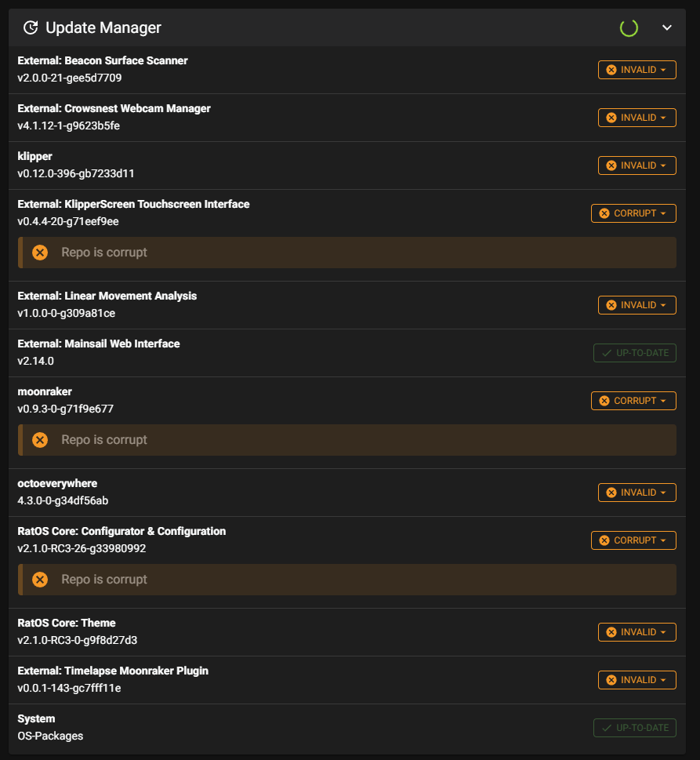Click the Update Manager panel title
This screenshot has width=700, height=760.
(x=103, y=27)
